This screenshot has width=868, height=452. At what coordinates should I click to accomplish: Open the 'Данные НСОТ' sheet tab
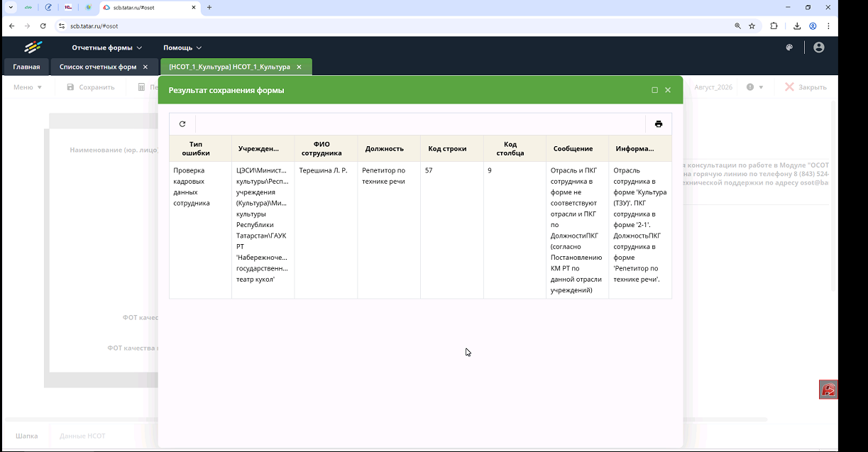(82, 436)
